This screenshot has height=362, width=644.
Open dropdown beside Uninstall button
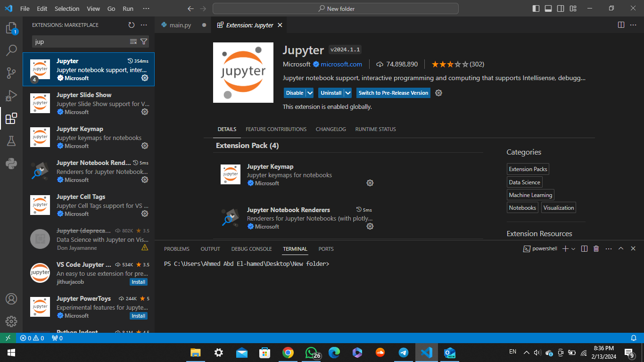(x=347, y=93)
